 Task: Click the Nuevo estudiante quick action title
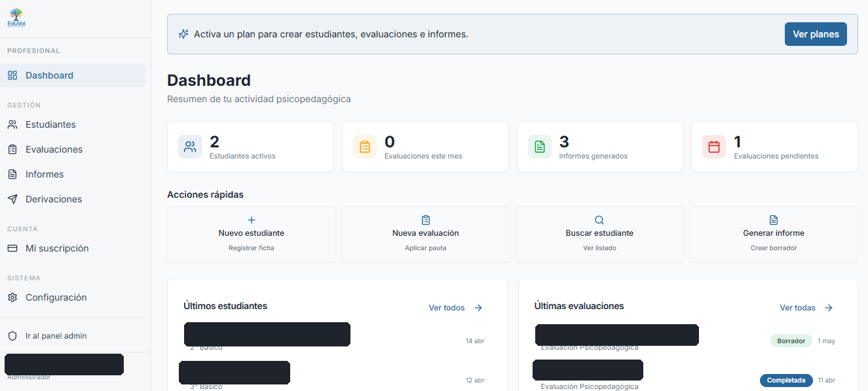click(x=252, y=233)
